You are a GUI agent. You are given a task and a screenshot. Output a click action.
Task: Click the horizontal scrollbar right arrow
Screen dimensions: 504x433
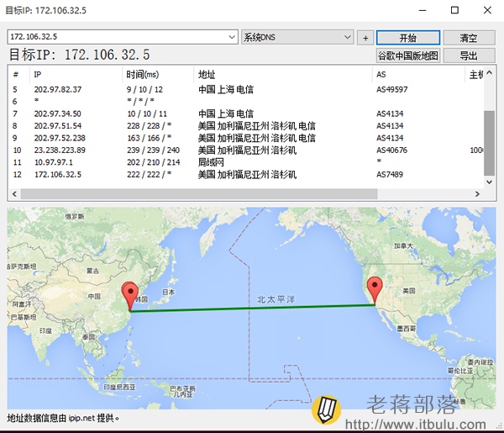click(x=477, y=194)
